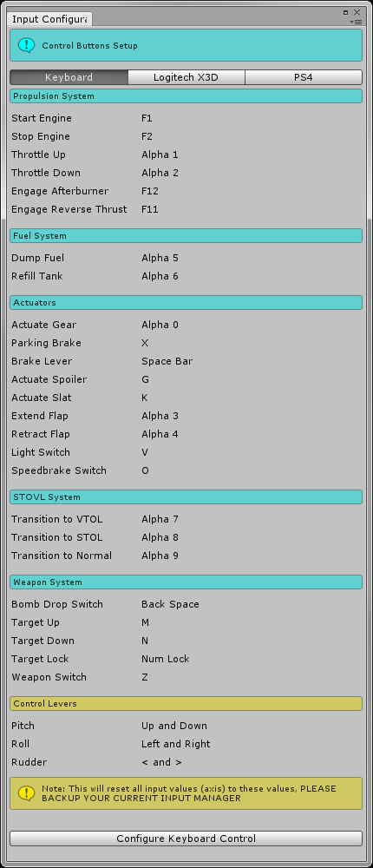Click the Actuators section header
Screen dimensions: 373x868
pyautogui.click(x=186, y=303)
